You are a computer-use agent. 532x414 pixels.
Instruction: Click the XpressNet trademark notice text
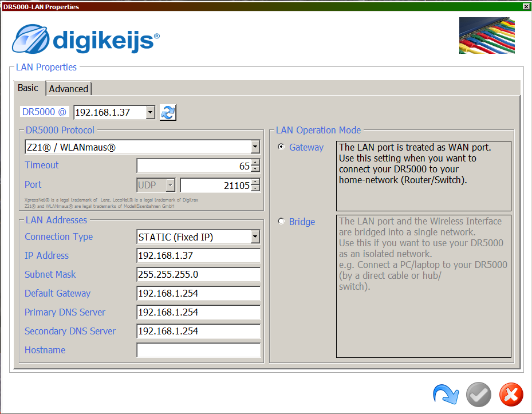click(111, 203)
